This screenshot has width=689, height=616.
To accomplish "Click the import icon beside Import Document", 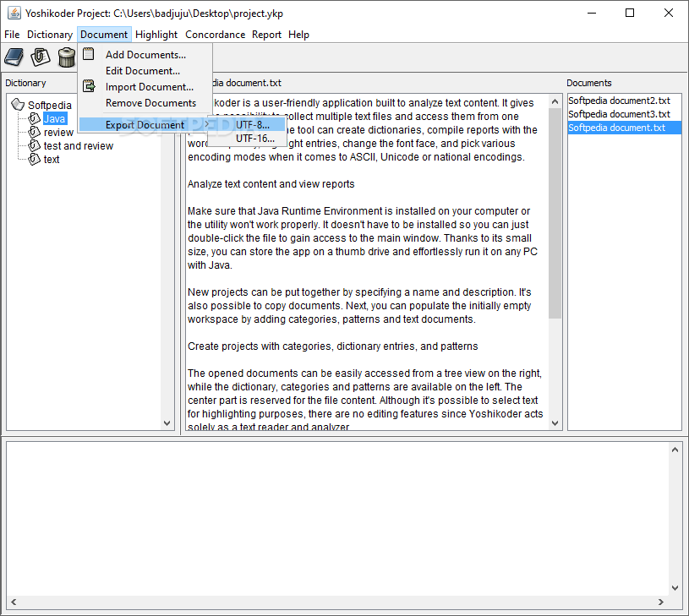I will pos(89,86).
